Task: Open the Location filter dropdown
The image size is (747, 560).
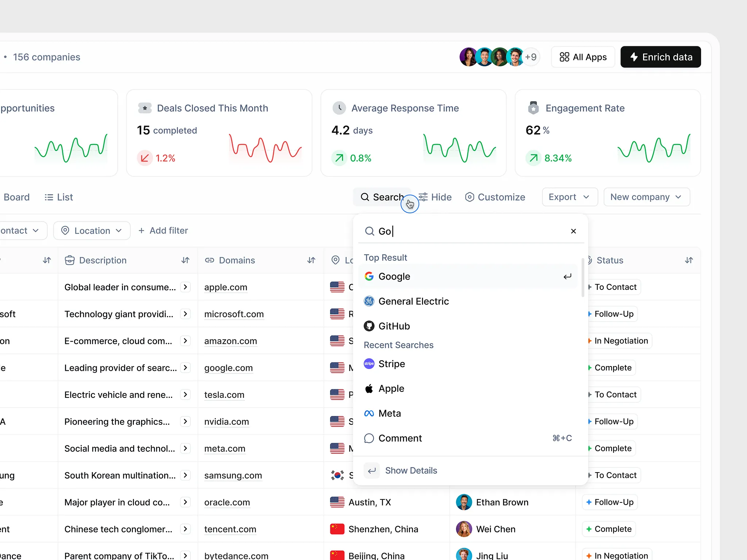Action: coord(92,230)
